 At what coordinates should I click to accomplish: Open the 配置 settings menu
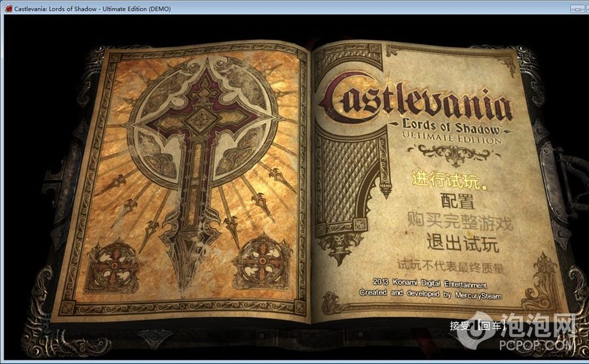pos(458,201)
